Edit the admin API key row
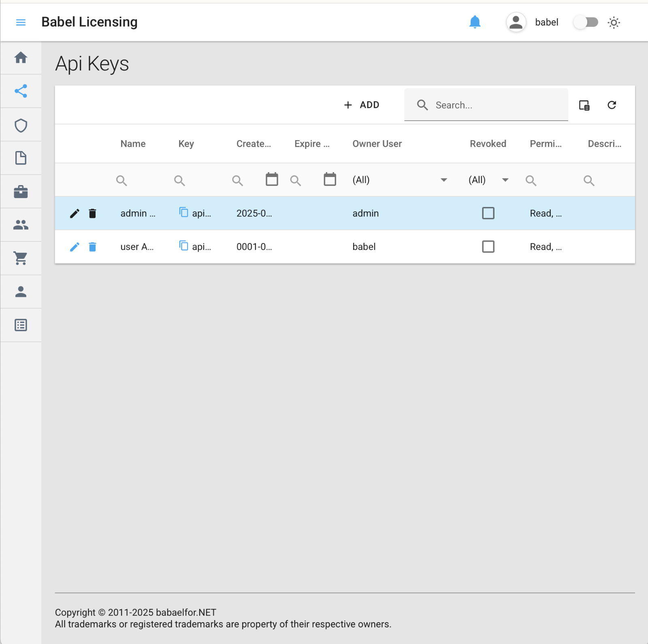648x644 pixels. pos(75,213)
